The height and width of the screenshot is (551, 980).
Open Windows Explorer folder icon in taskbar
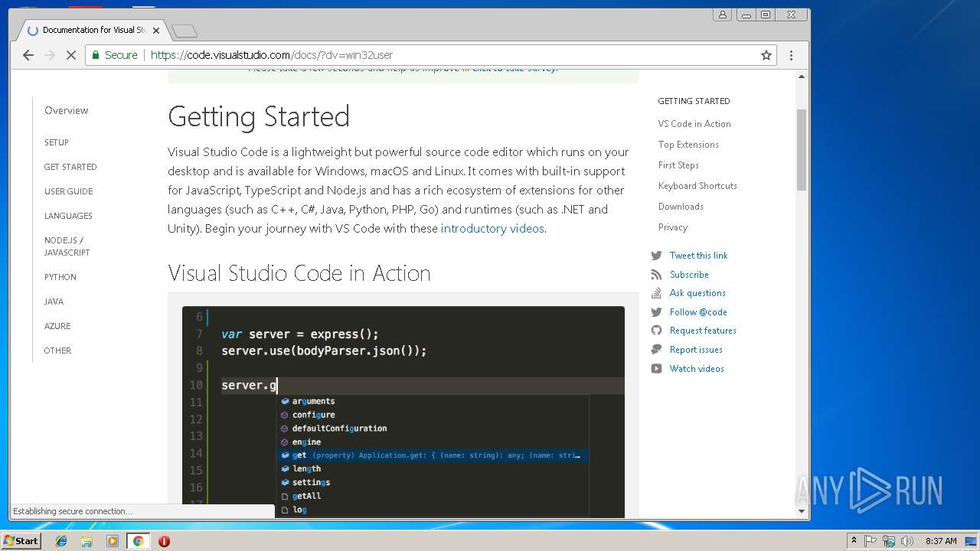tap(87, 541)
